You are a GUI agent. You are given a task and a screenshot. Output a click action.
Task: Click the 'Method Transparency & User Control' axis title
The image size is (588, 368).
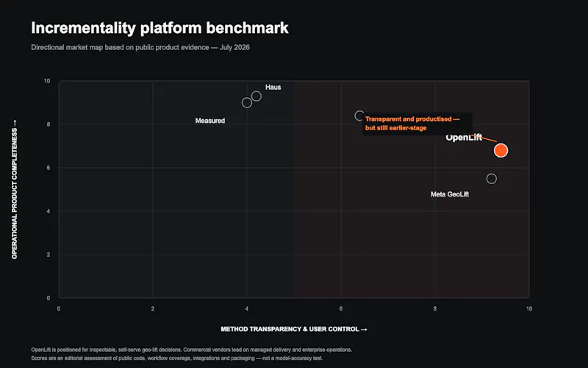coord(293,329)
